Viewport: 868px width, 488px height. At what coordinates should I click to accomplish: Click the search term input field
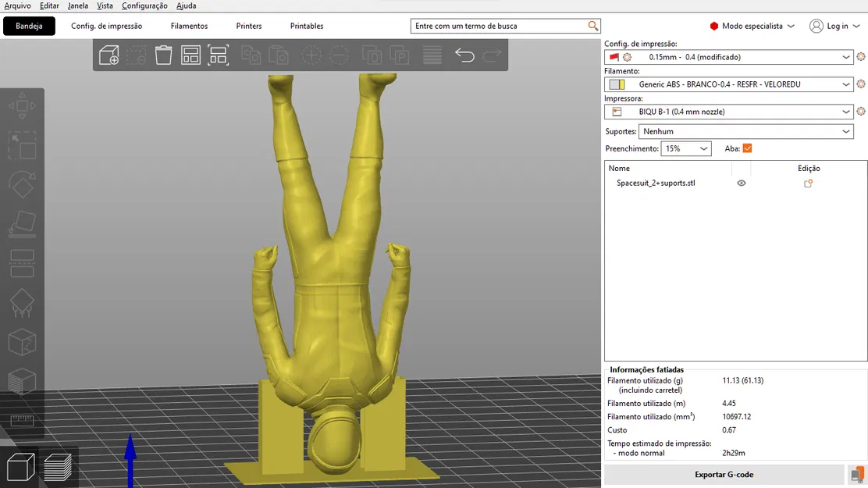click(x=500, y=26)
